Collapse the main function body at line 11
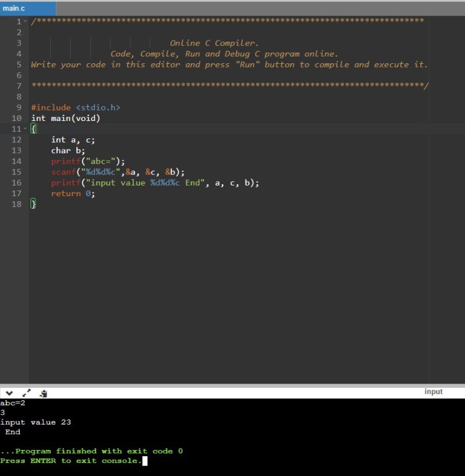Image resolution: width=465 pixels, height=476 pixels. (25, 129)
